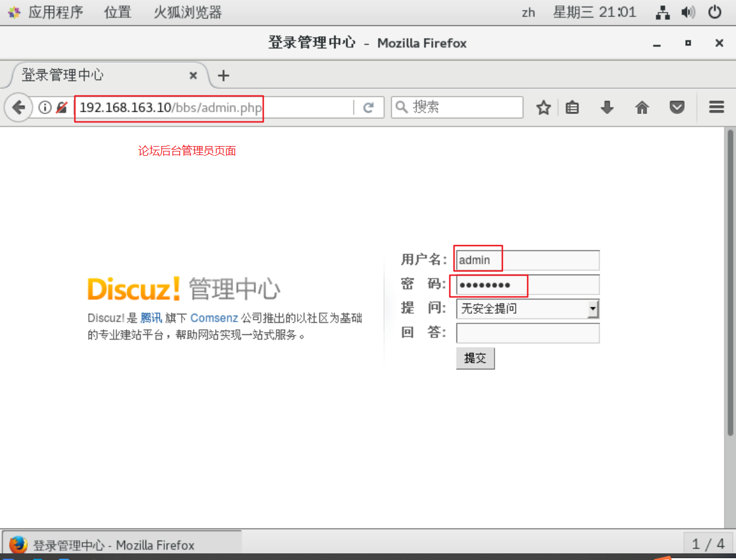Reload the page with the refresh icon
Viewport: 736px width, 560px height.
click(x=368, y=107)
